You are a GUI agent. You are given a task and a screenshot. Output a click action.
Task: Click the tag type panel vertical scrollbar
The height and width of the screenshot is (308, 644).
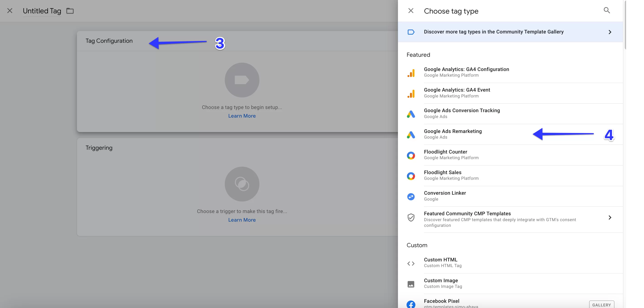625,25
